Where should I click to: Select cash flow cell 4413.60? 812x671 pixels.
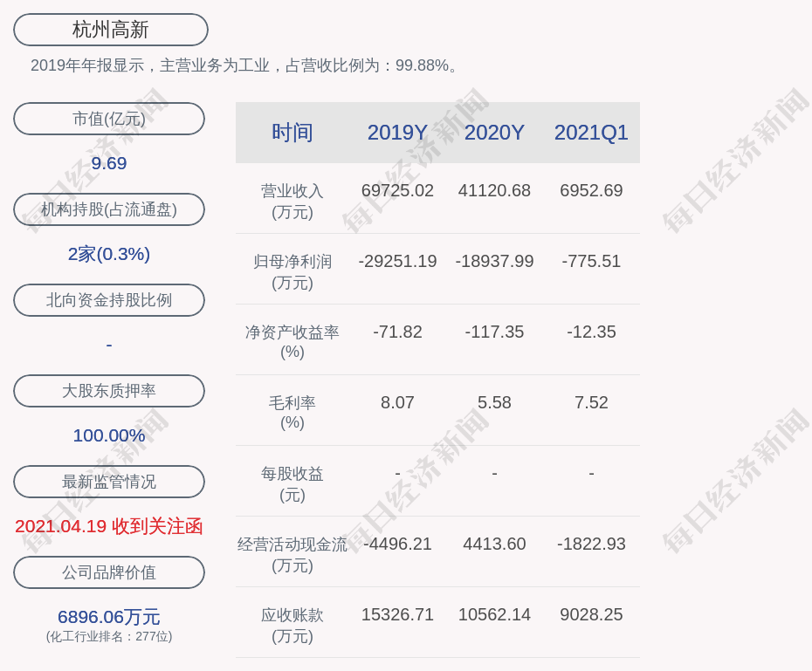coord(494,544)
